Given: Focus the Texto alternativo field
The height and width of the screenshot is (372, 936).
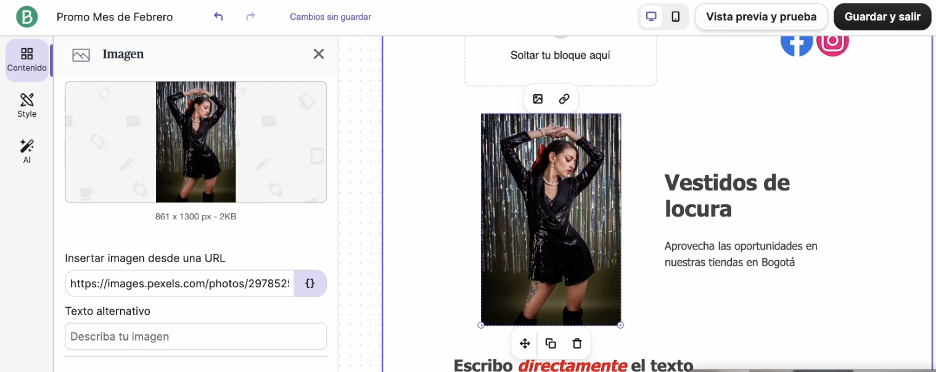Looking at the screenshot, I should pyautogui.click(x=196, y=336).
